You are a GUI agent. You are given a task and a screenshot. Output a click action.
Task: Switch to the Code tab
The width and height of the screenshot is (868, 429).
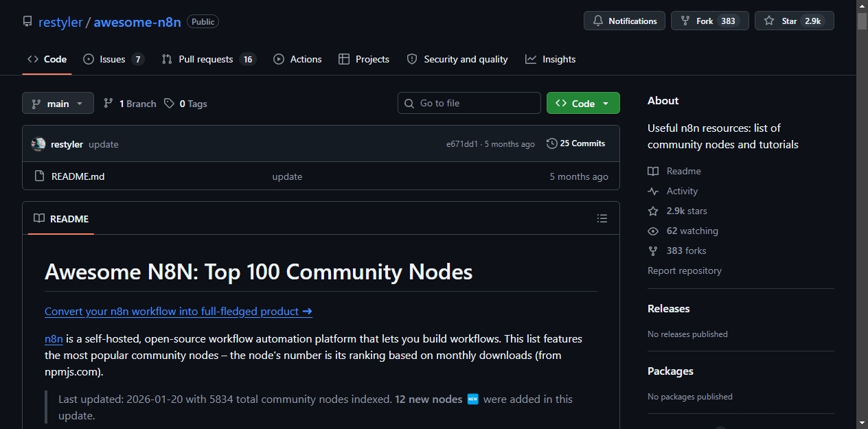pos(47,59)
